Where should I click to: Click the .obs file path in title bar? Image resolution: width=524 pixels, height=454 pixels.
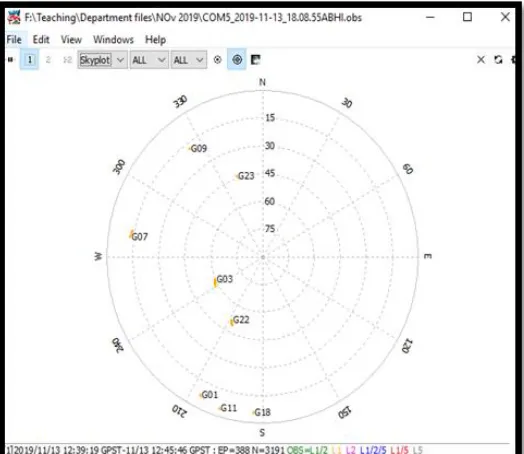click(193, 17)
